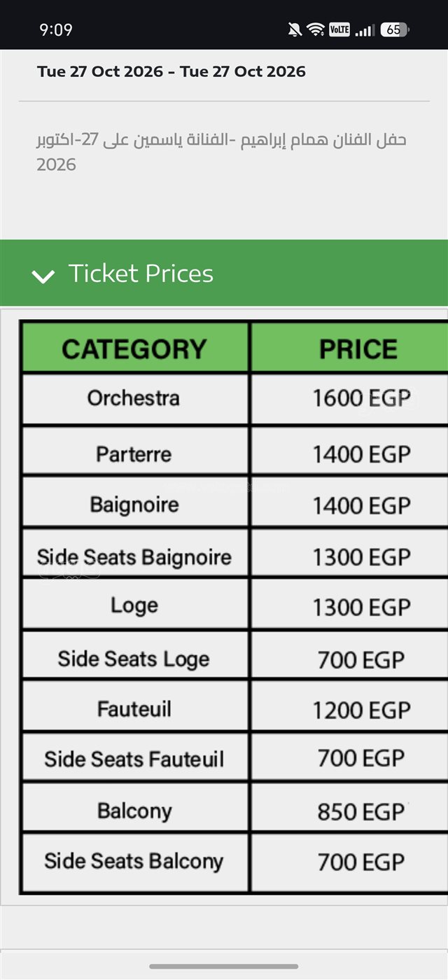Select the Side Seats Baignoire category
The height and width of the screenshot is (980, 448).
134,557
